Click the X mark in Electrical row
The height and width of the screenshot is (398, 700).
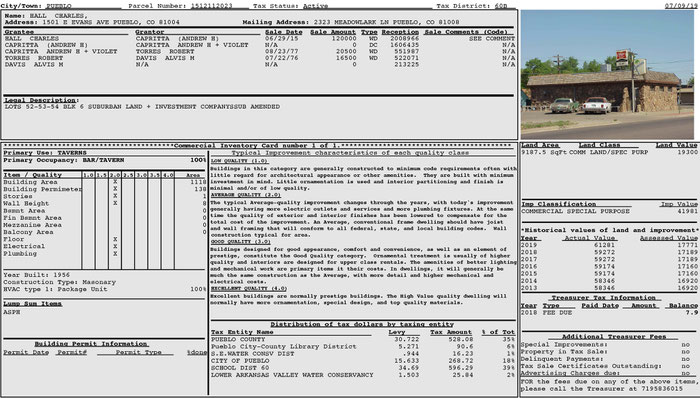tap(115, 246)
